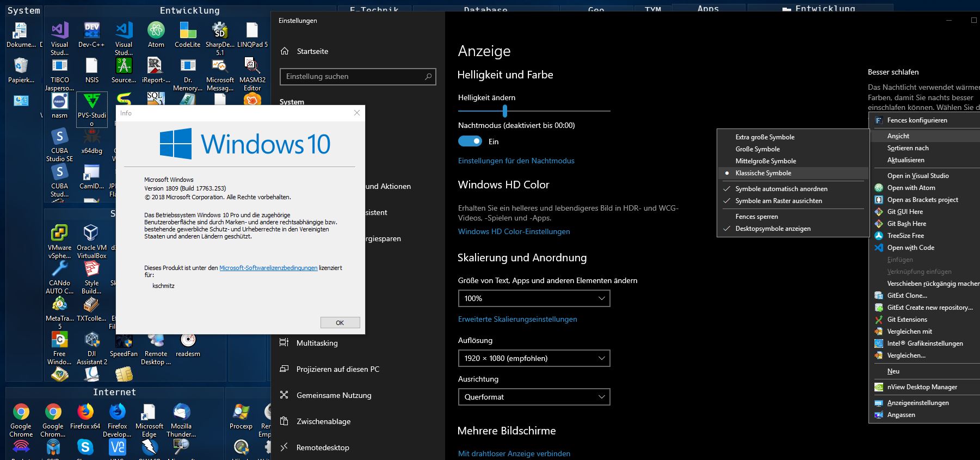
Task: Select the NSIS desktop icon
Action: coord(91,71)
